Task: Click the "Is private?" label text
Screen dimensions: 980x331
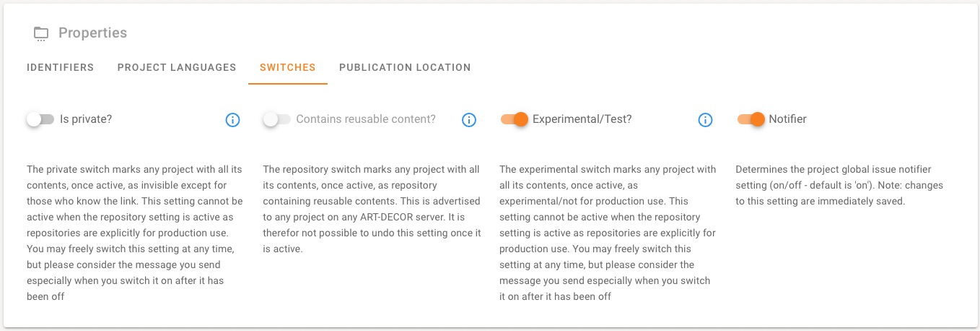Action: point(86,119)
